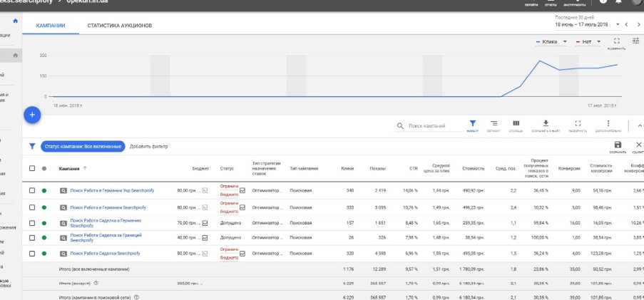Image resolution: width=644 pixels, height=300 pixels.
Task: Click status chart icon for Сиделка Searchprofy row
Action: pyautogui.click(x=242, y=254)
